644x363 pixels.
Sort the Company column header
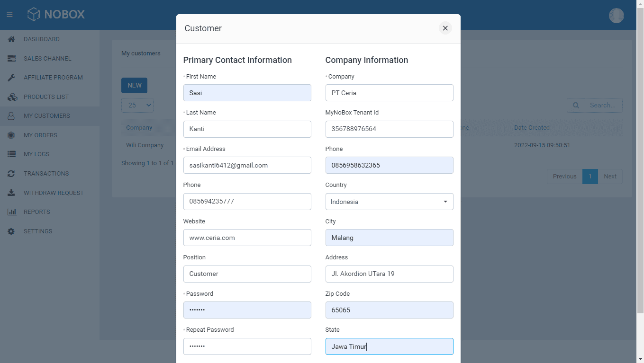[139, 127]
